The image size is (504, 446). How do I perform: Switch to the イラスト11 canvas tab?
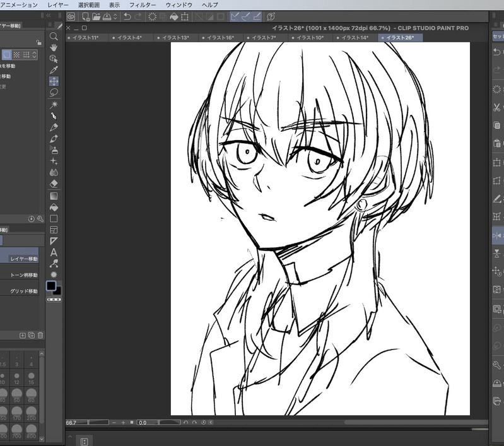pyautogui.click(x=86, y=38)
